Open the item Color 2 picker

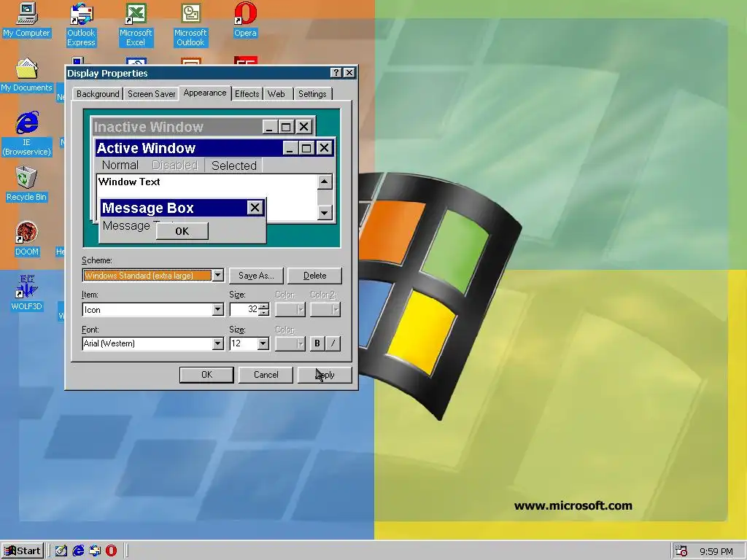point(325,309)
